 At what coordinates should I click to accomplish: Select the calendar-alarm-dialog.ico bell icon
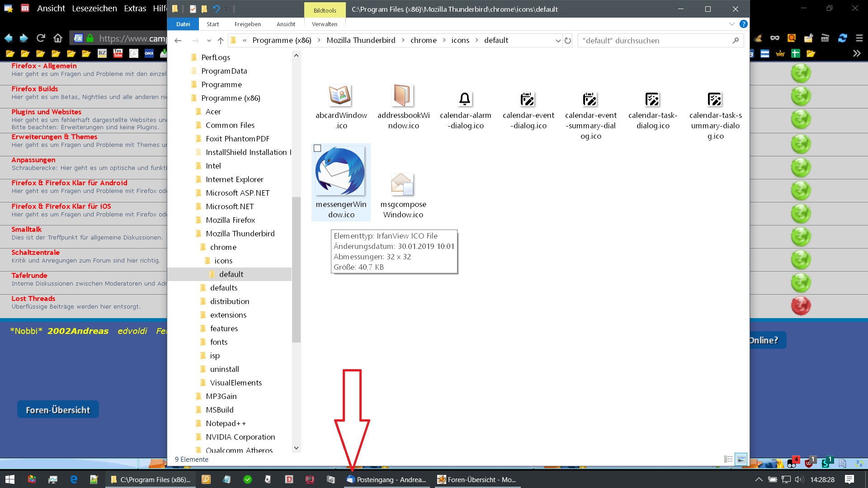pyautogui.click(x=465, y=99)
